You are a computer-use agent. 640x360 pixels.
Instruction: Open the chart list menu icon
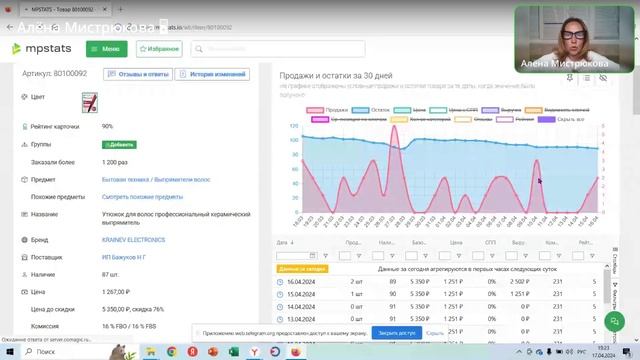587,78
